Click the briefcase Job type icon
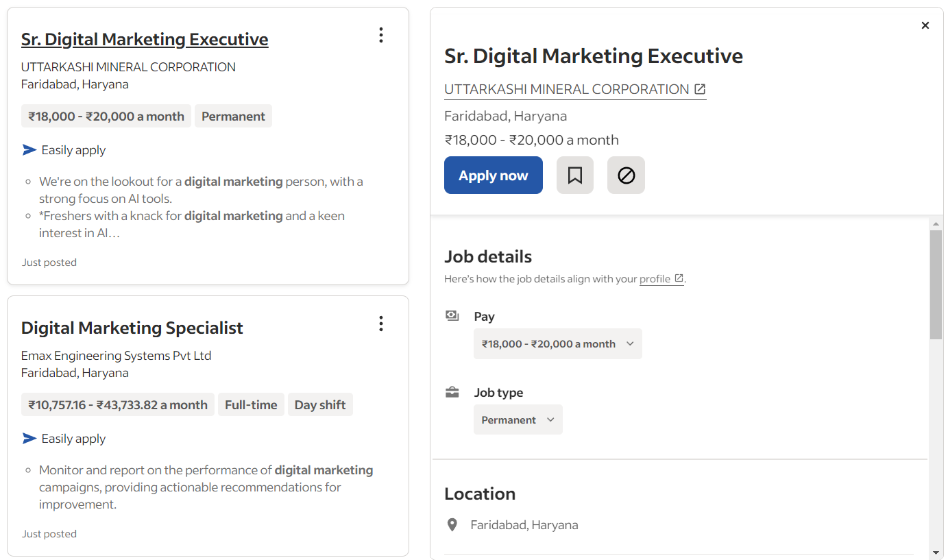 452,393
